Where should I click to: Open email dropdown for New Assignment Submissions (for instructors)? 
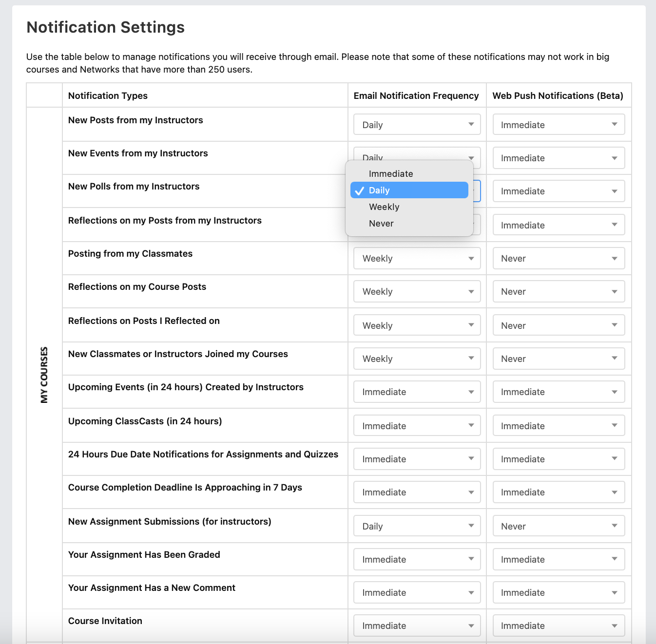pyautogui.click(x=417, y=526)
